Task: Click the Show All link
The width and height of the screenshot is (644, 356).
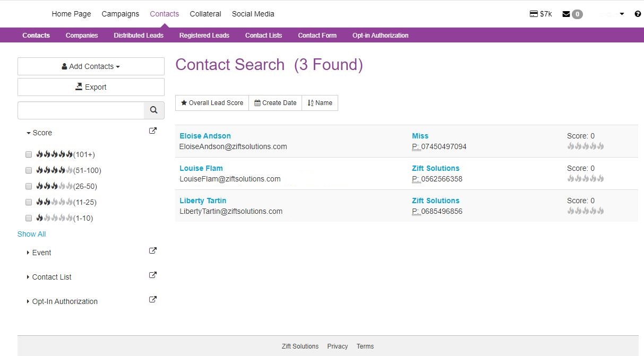Action: (31, 233)
